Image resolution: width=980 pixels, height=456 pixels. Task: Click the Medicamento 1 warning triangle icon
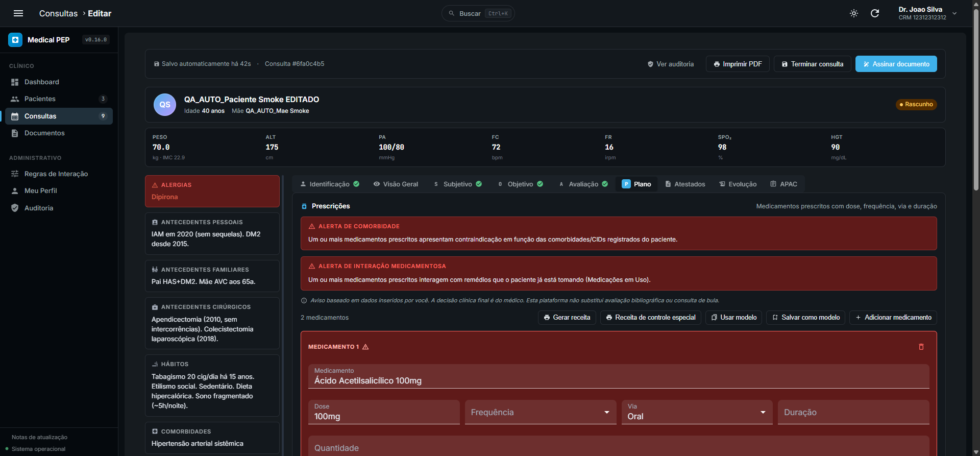(365, 347)
